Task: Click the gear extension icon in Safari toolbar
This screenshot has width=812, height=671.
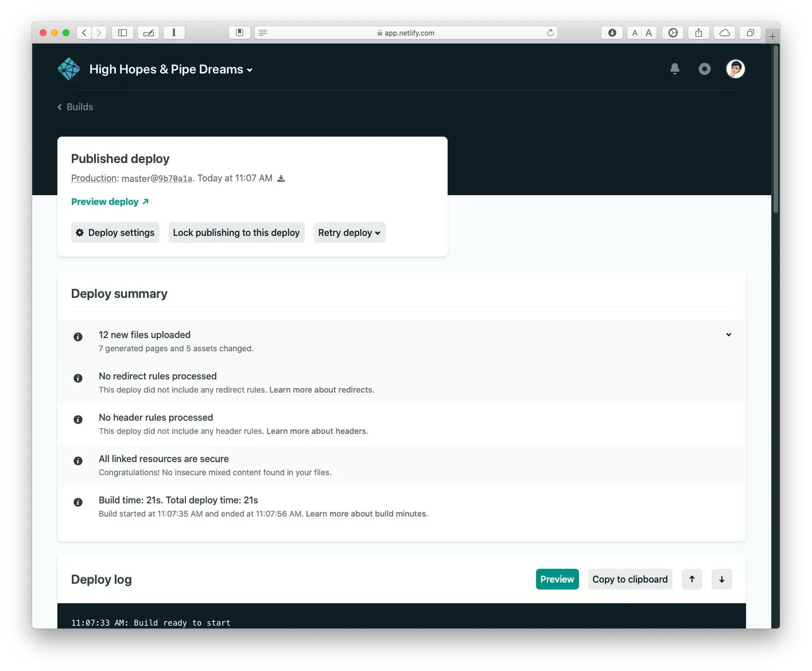Action: point(673,33)
